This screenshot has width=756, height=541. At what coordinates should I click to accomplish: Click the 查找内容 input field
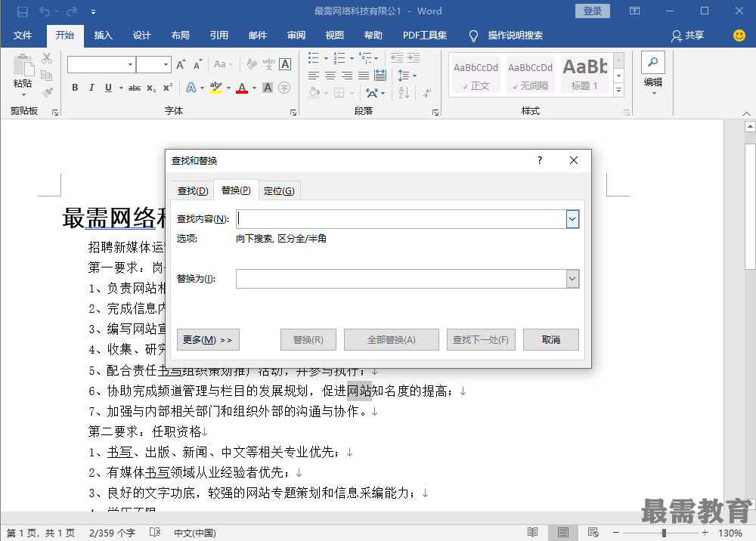tap(401, 219)
